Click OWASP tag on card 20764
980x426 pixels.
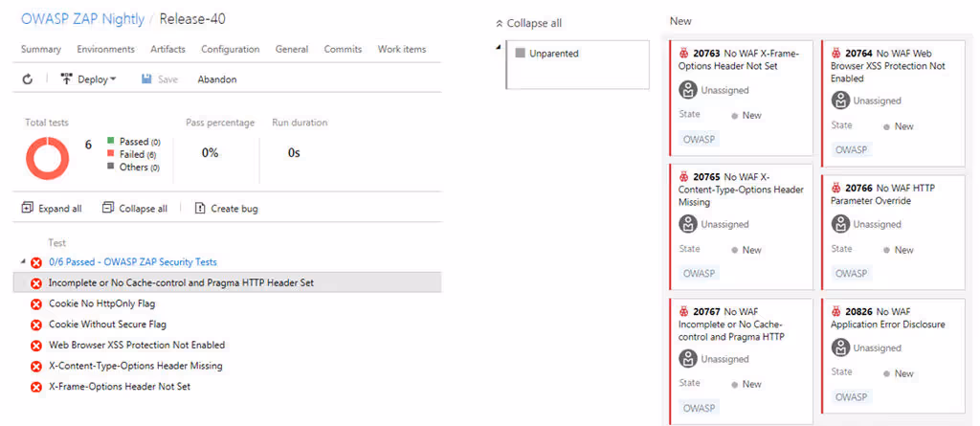click(x=851, y=150)
